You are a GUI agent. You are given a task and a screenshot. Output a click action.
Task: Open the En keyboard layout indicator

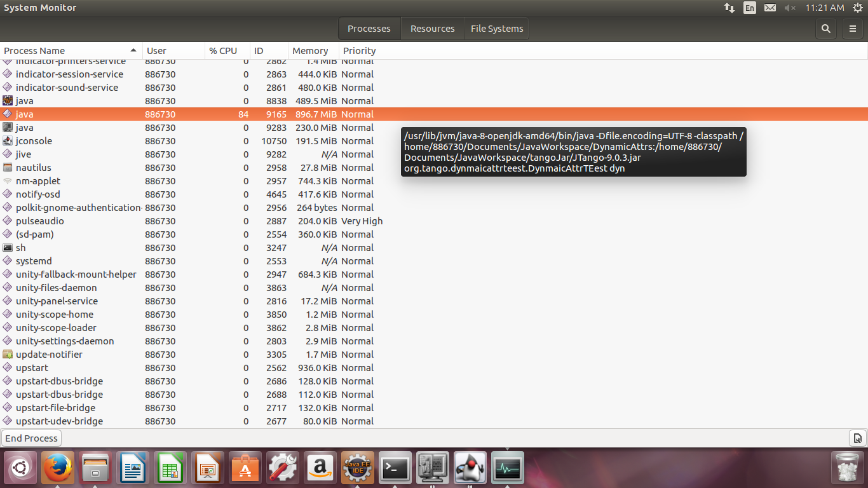coord(750,8)
